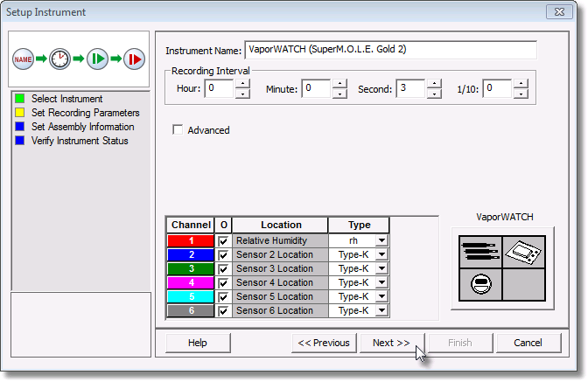Click the Sensor 6 Location cell
The width and height of the screenshot is (588, 382).
coord(280,311)
